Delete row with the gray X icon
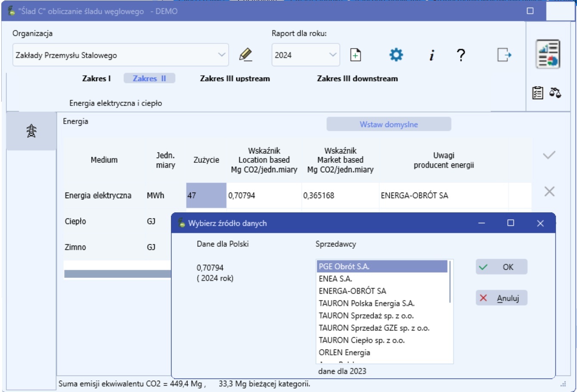The width and height of the screenshot is (577, 392). point(549,191)
